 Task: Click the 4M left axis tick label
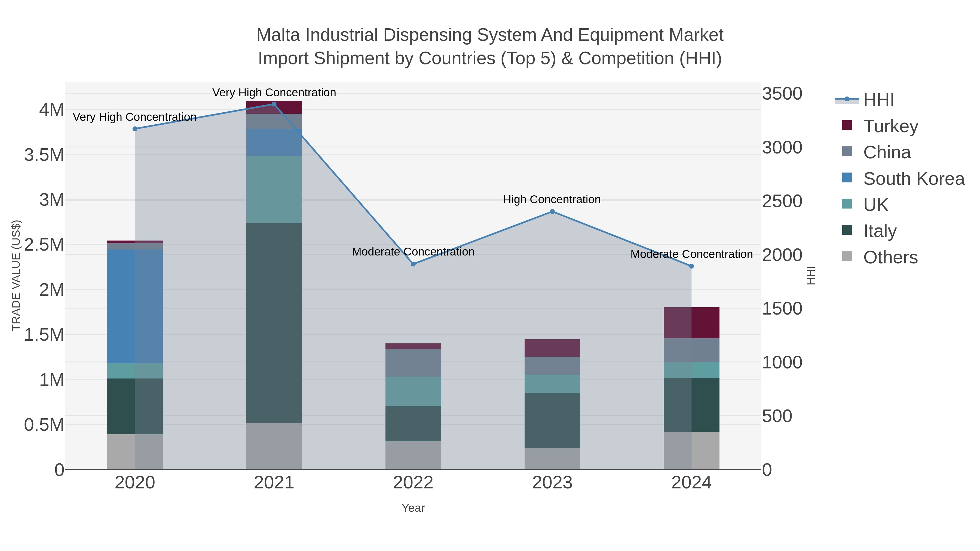[x=51, y=110]
